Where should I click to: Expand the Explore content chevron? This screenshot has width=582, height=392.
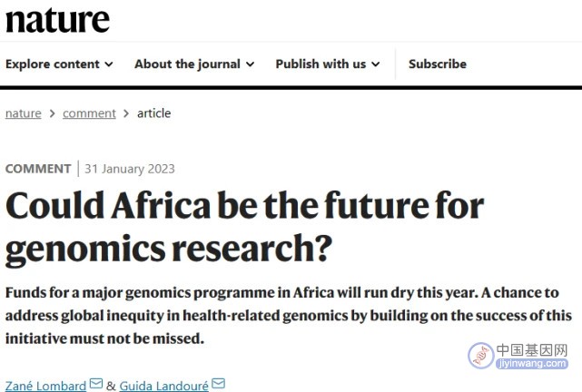pyautogui.click(x=109, y=64)
